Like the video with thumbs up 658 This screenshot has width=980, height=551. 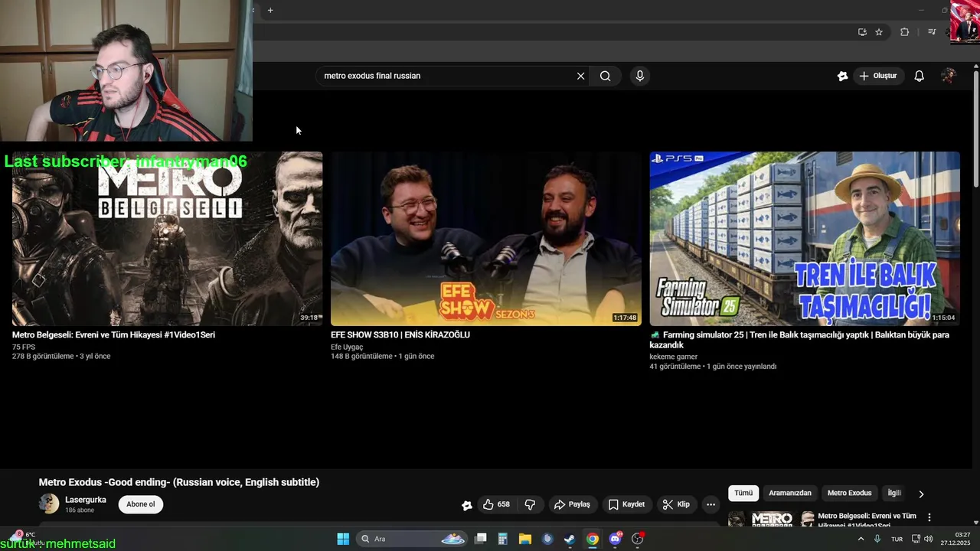[x=496, y=504]
